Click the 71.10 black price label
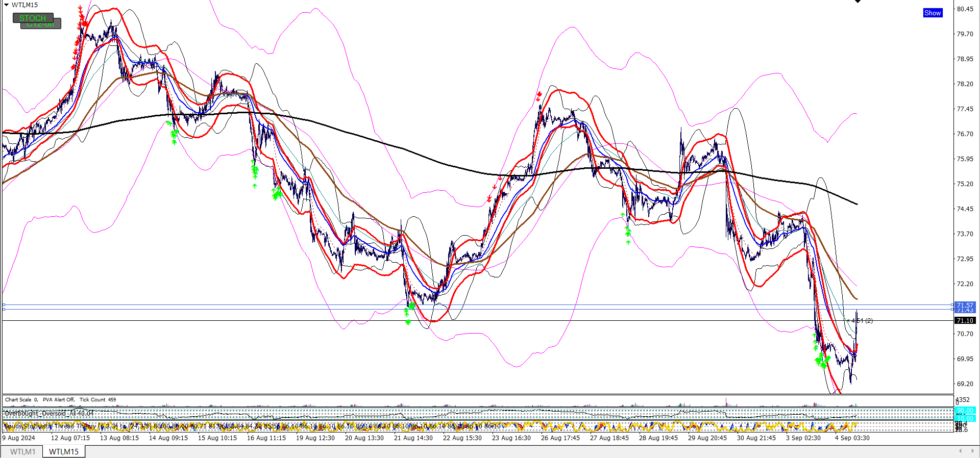980x458 pixels. (965, 320)
